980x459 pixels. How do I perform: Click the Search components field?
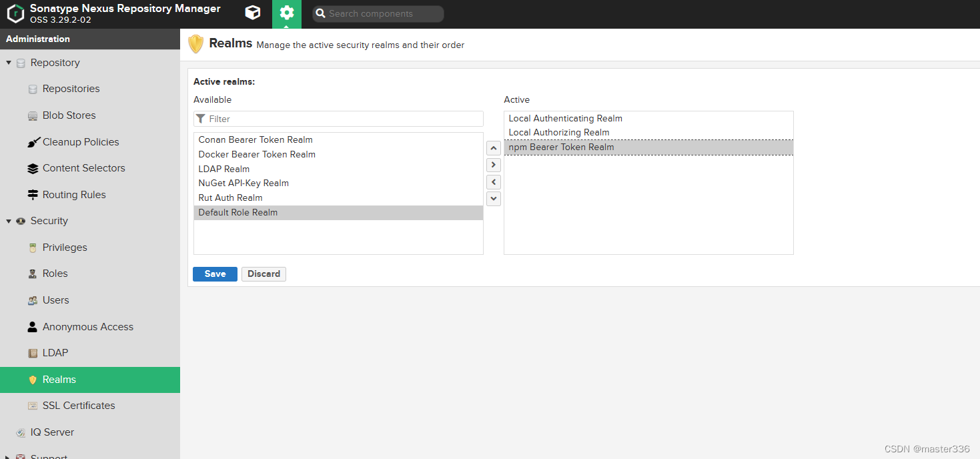pos(378,13)
